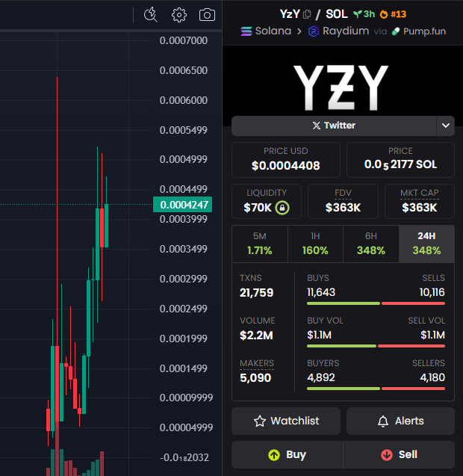Click the BUYS count 11,643
The height and width of the screenshot is (476, 463).
point(321,292)
